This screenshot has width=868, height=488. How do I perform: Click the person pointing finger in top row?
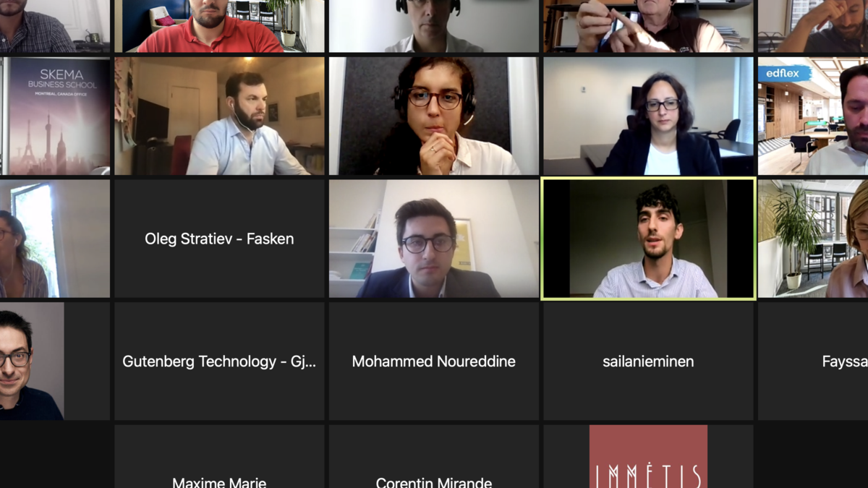648,26
